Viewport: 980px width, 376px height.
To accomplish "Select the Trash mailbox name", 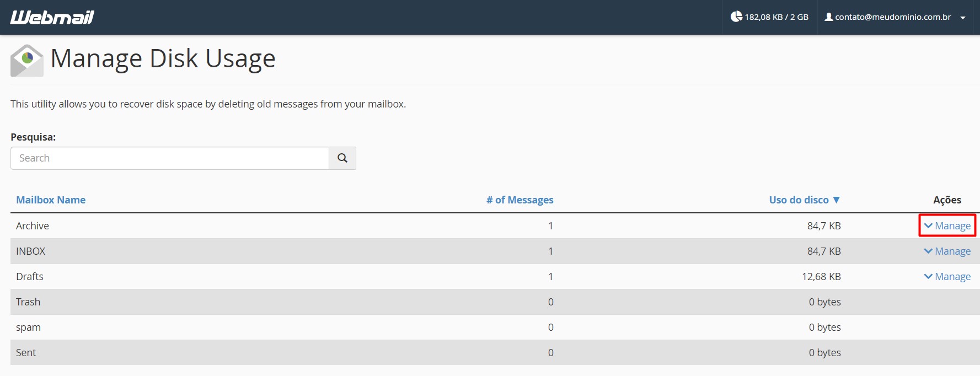I will coord(28,302).
